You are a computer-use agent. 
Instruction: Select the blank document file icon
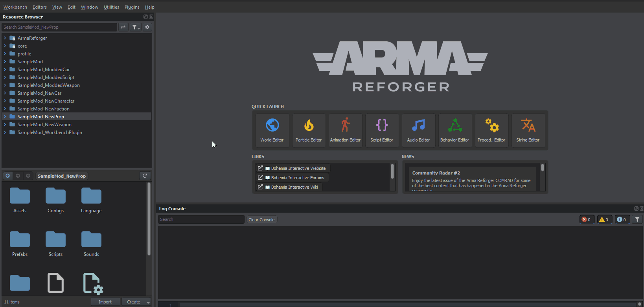tap(55, 283)
